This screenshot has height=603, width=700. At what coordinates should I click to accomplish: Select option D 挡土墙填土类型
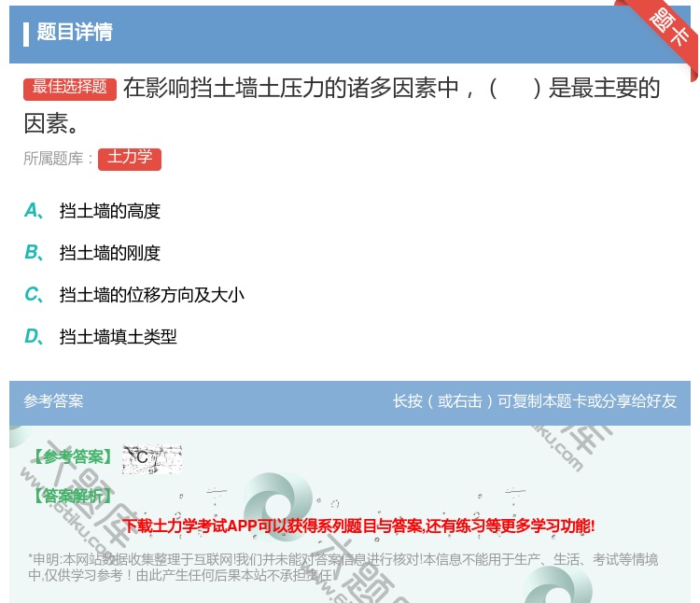click(101, 337)
